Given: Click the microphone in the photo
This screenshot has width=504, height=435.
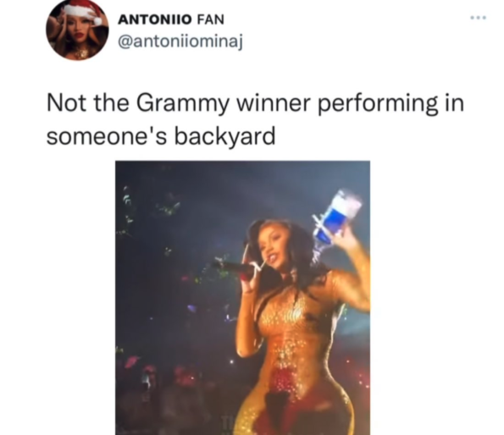Looking at the screenshot, I should click(233, 267).
